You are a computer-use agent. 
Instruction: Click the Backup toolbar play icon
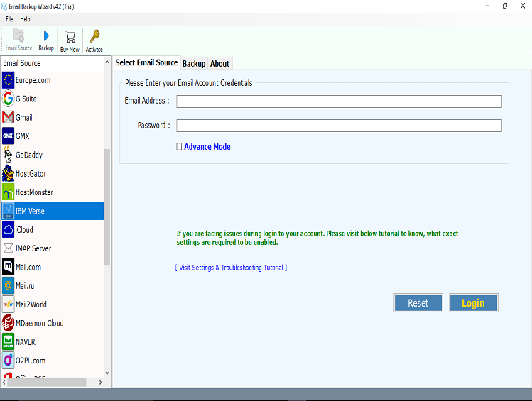46,35
